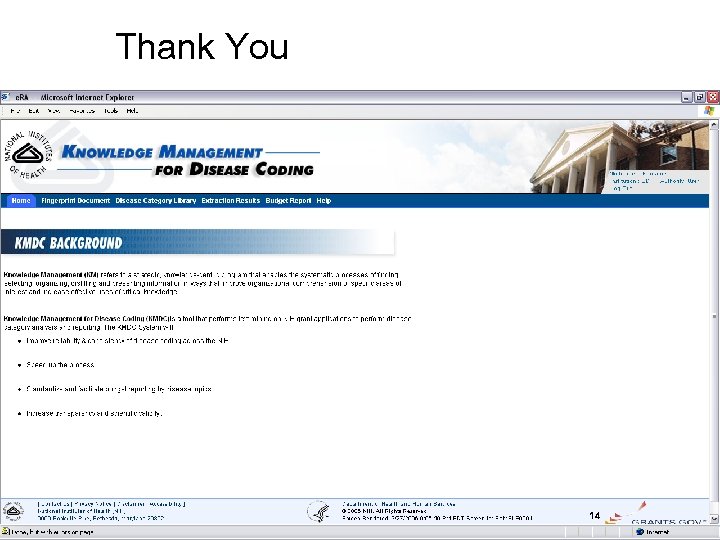Click the Contact Us footer link
The width and height of the screenshot is (720, 540).
(x=55, y=504)
